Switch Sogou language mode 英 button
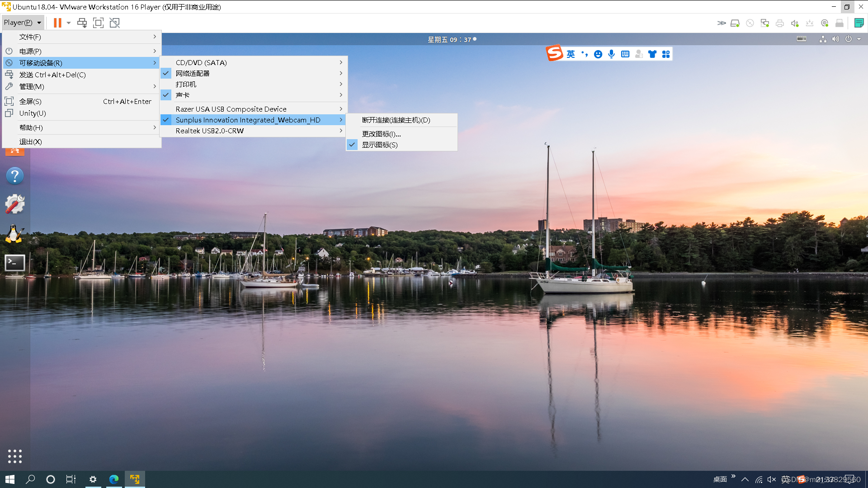Screen dimensions: 868x488 coord(571,54)
